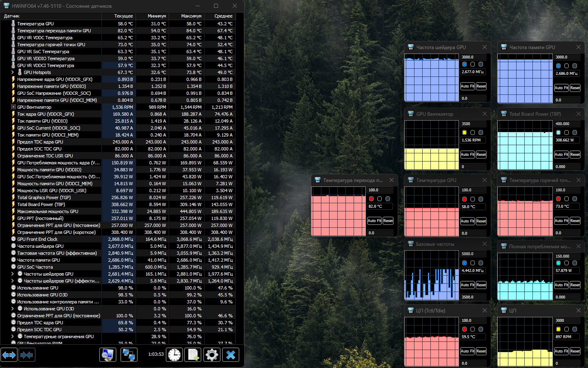Click the expand columns double-arrow icon
Screen dimensions: 588x368
click(9, 355)
